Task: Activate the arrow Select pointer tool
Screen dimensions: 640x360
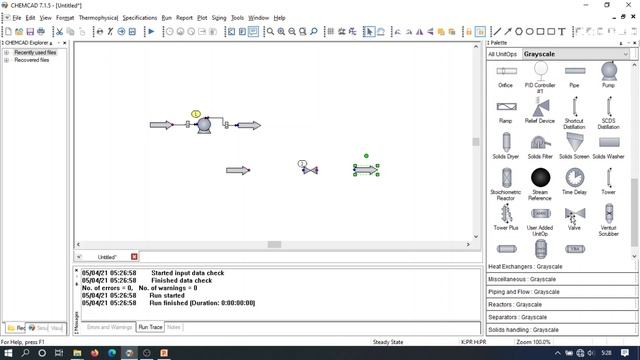Action: click(x=369, y=31)
